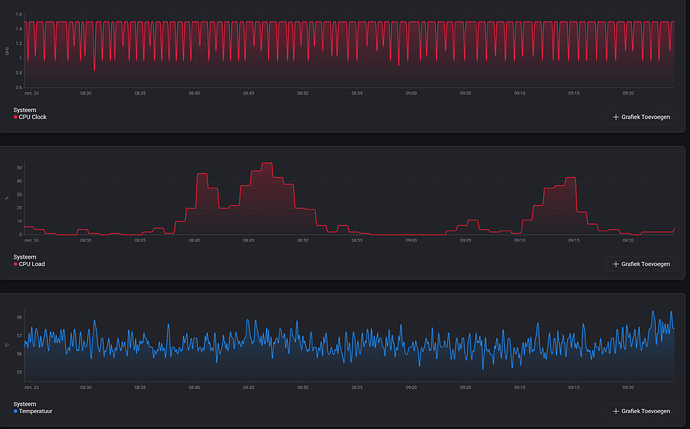Click the blue Temperatuur legend dot
The image size is (690, 429).
15,411
